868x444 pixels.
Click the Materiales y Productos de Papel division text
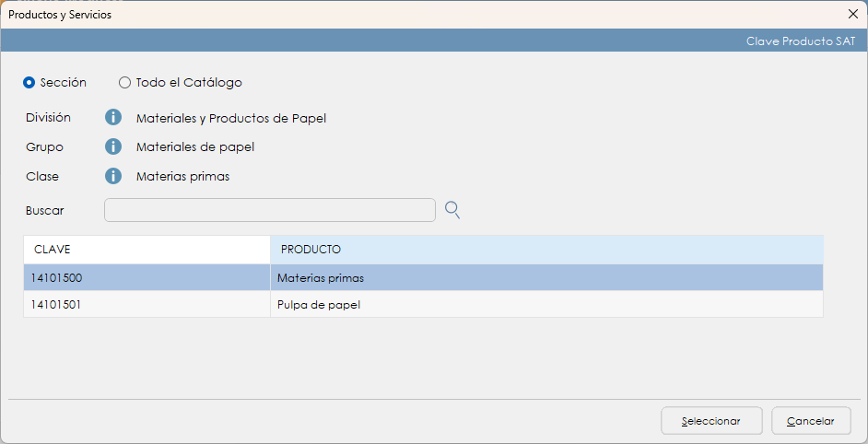click(231, 118)
